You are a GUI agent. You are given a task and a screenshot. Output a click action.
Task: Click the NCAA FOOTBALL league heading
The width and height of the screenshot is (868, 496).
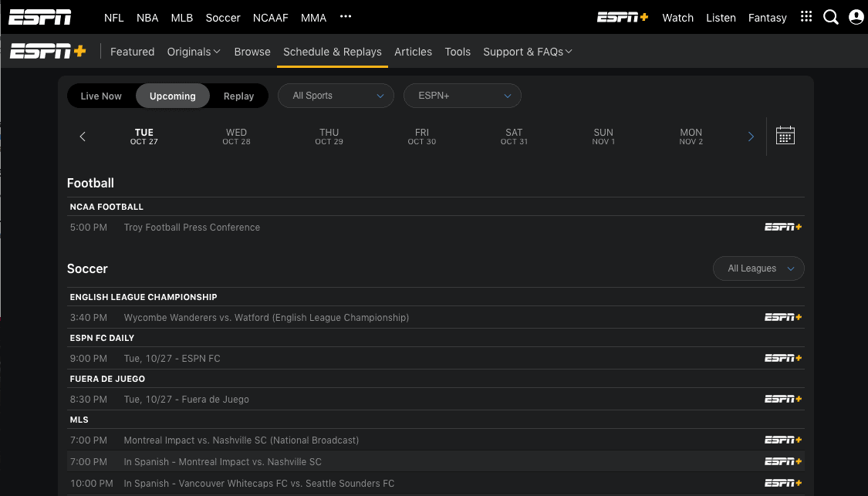pyautogui.click(x=106, y=207)
